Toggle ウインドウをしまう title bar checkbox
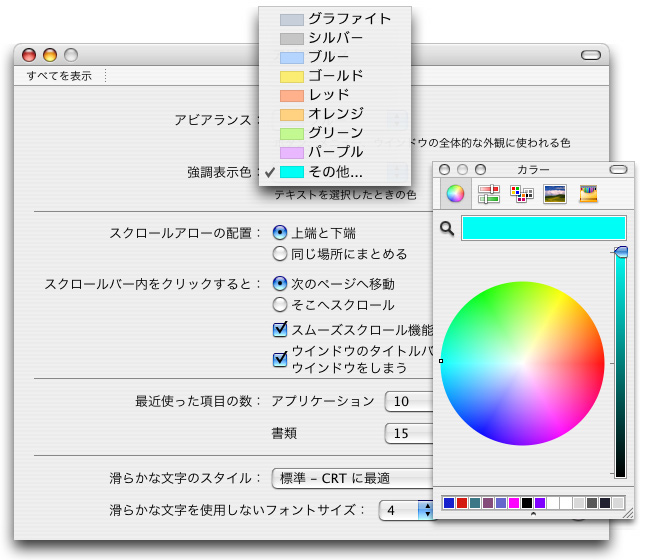This screenshot has height=560, width=645. click(280, 359)
